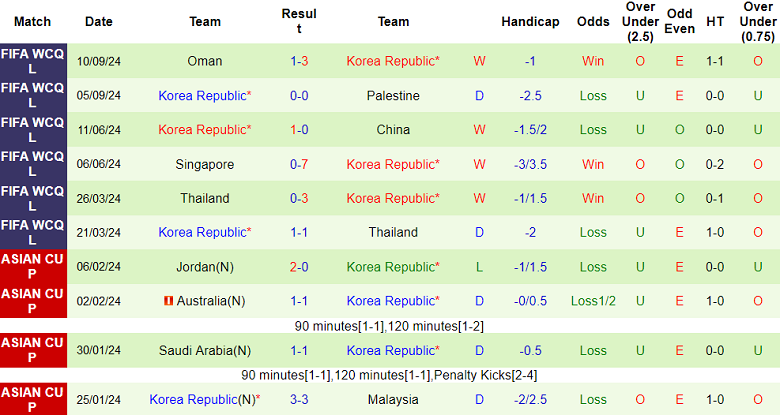The width and height of the screenshot is (780, 415).
Task: Click the 10/09/24 match date
Action: [99, 61]
